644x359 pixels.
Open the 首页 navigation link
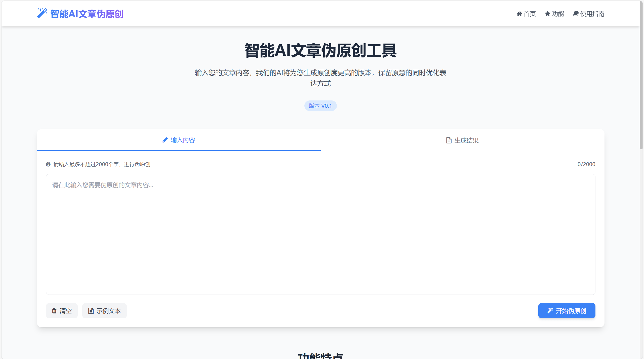(x=527, y=14)
